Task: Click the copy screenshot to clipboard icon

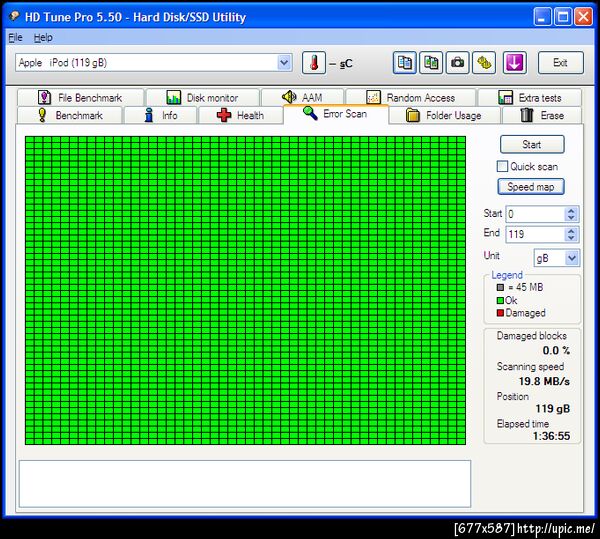Action: click(431, 63)
